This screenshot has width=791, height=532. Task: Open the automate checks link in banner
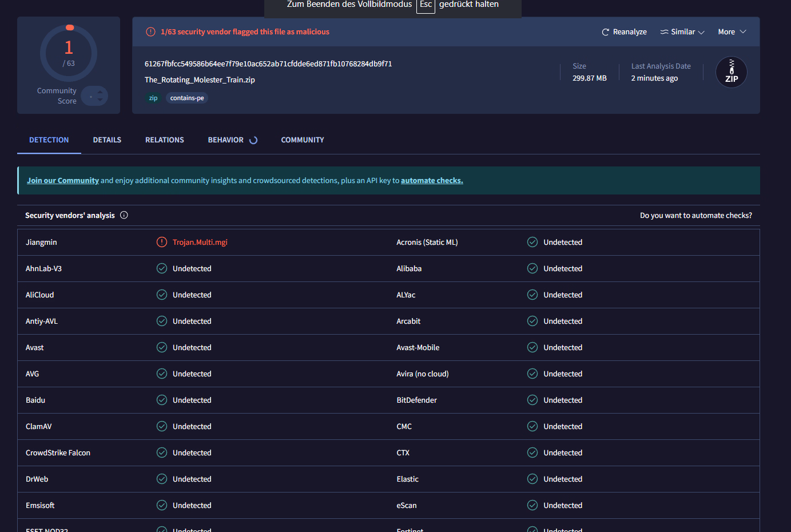tap(432, 181)
